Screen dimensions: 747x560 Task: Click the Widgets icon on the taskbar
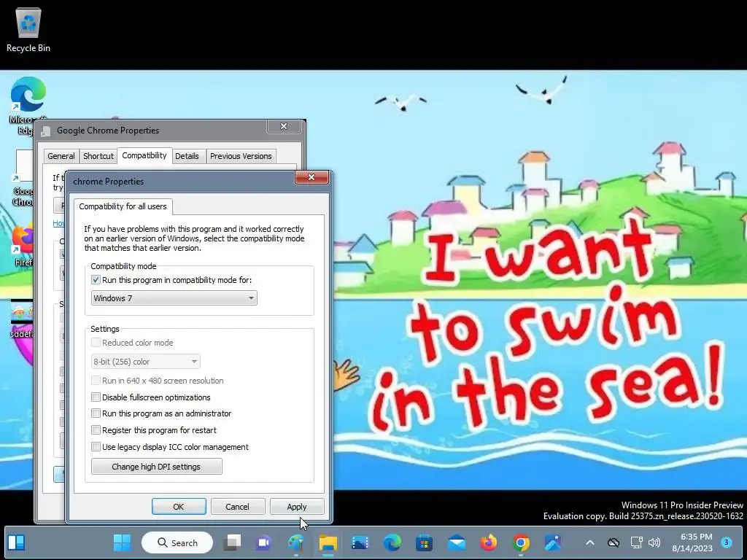(16, 542)
